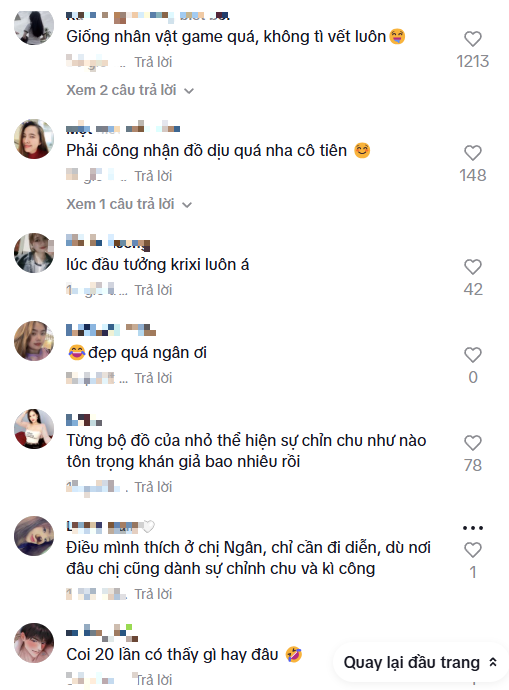Open avatar of the 'Giống nhân vật game' commenter
This screenshot has height=690, width=509.
pos(34,26)
